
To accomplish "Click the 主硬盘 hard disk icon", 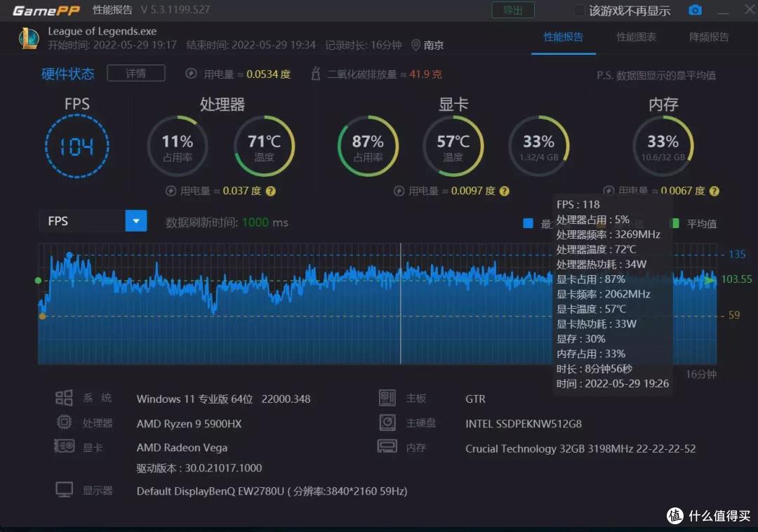I will (387, 423).
